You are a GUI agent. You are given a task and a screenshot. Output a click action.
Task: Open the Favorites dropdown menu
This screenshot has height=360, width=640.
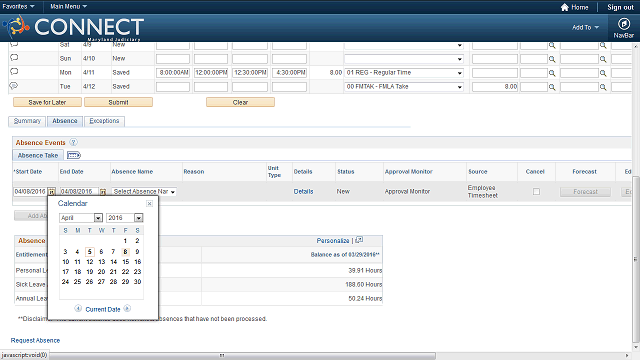tap(18, 7)
